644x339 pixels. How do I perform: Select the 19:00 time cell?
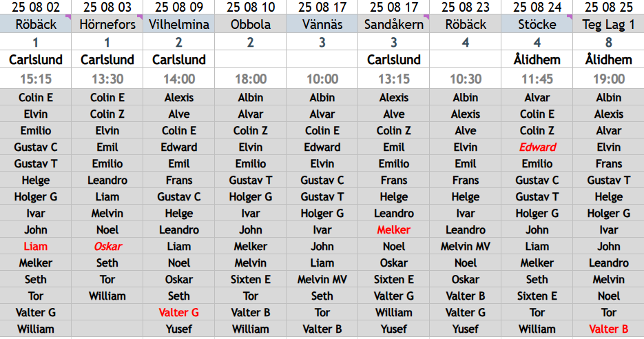tap(609, 79)
